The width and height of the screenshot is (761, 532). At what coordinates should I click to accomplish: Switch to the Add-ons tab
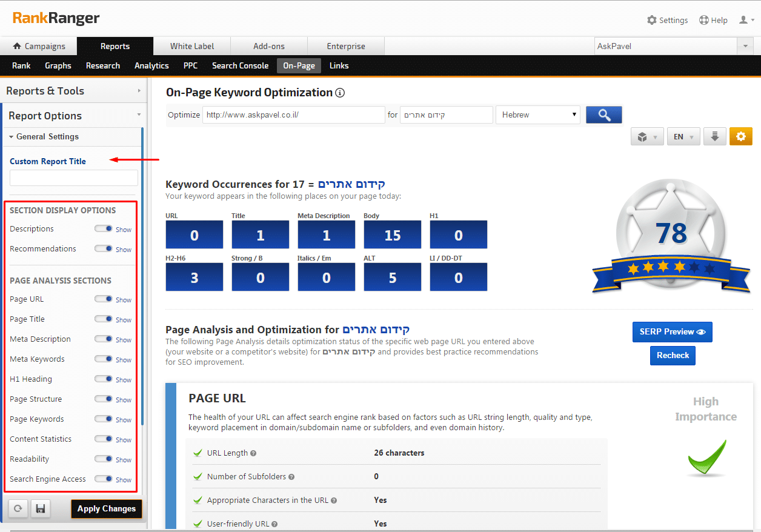[x=269, y=46]
